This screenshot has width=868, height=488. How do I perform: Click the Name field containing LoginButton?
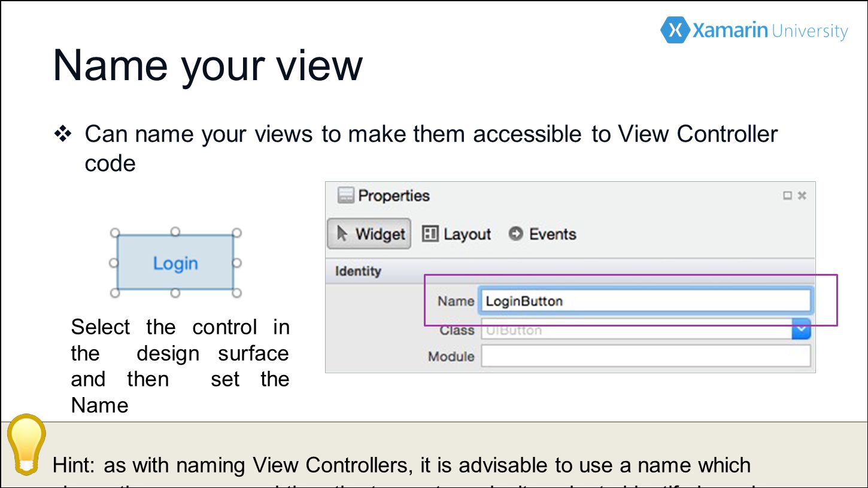pos(645,301)
